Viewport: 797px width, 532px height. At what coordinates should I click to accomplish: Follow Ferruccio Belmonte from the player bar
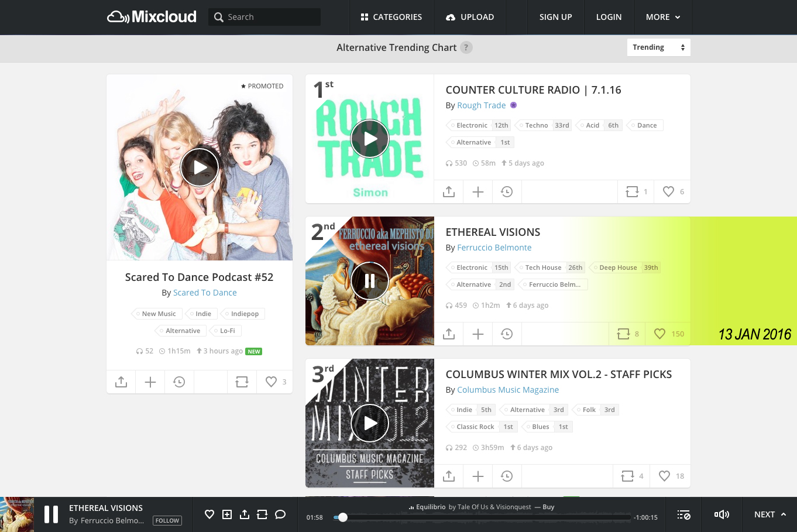tap(167, 520)
